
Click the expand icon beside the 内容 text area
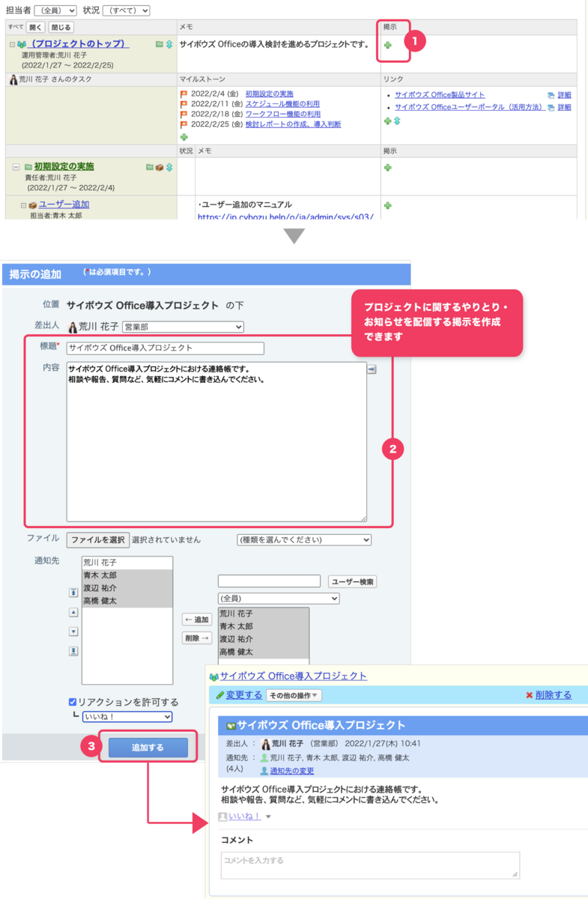coord(372,369)
